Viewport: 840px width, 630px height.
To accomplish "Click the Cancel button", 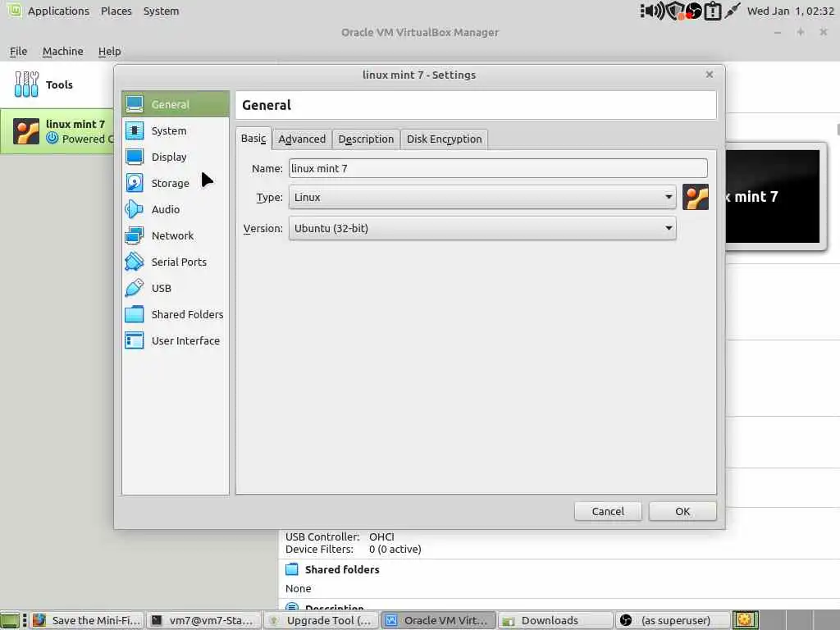I will click(608, 512).
